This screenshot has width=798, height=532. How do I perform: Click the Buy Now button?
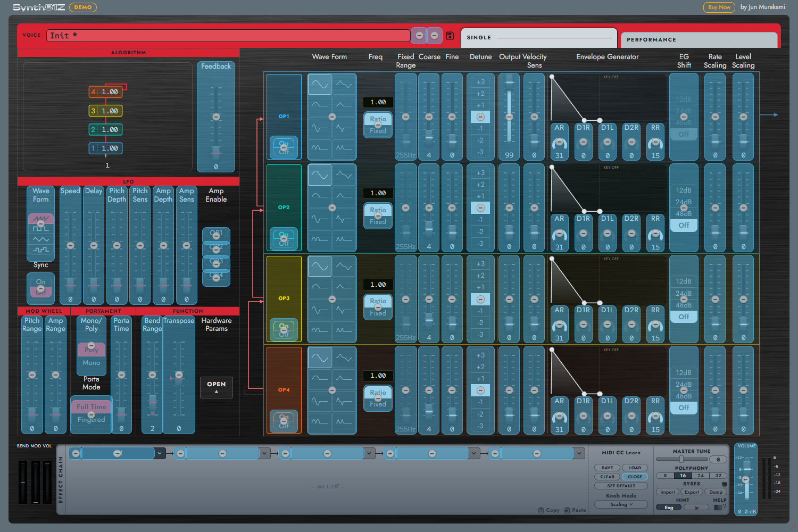pos(719,7)
